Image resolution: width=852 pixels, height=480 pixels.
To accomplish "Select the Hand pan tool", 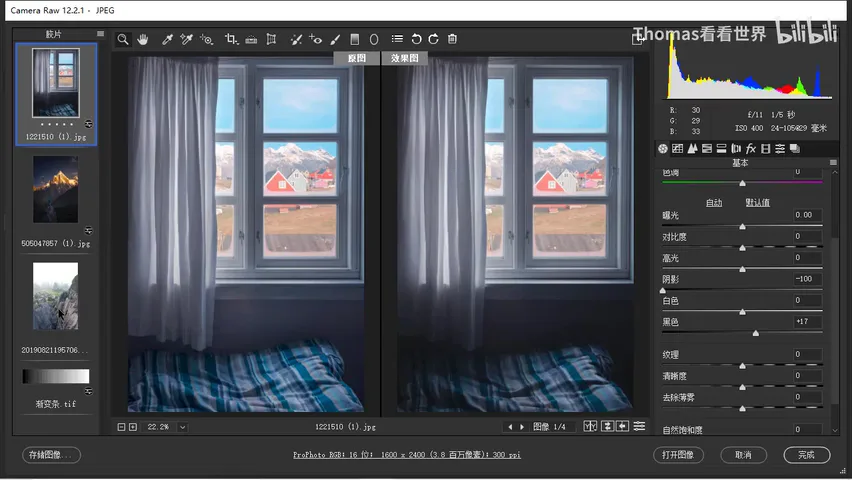I will (x=143, y=39).
